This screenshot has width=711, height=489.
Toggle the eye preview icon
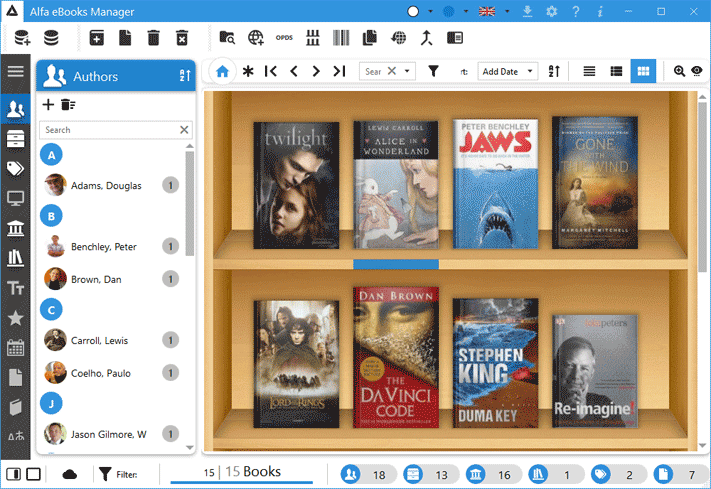pos(697,71)
